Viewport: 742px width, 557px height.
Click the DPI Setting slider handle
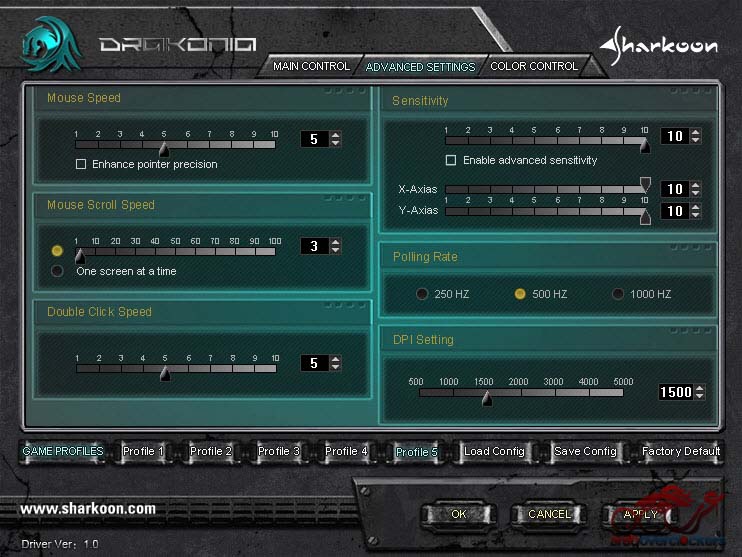tap(486, 398)
